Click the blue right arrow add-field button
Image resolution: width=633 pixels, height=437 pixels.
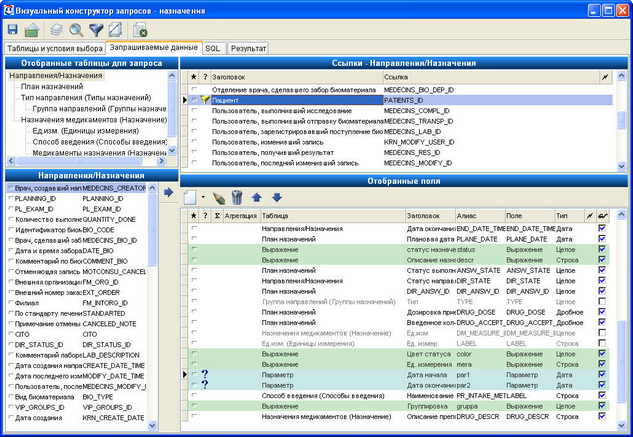tap(169, 192)
